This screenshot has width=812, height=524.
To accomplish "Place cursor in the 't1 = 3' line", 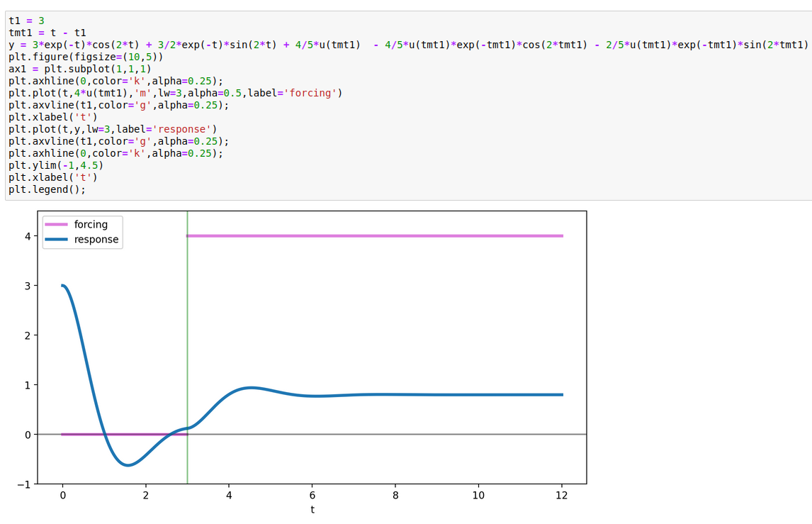I will [x=26, y=21].
